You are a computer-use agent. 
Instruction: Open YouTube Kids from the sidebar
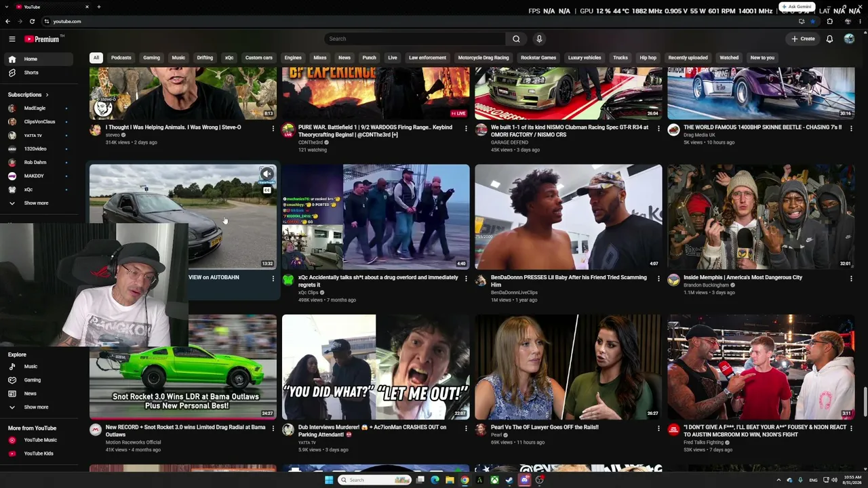(x=38, y=453)
